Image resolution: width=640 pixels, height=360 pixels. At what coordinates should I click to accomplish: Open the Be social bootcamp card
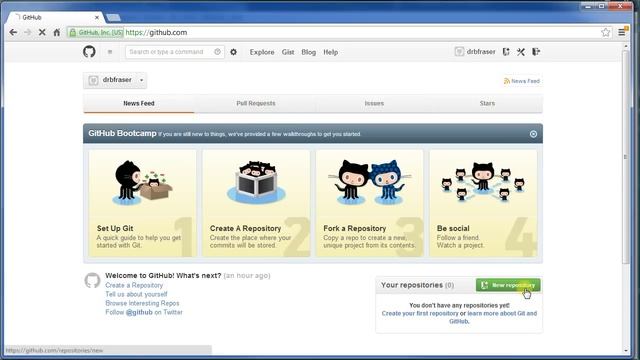[483, 203]
